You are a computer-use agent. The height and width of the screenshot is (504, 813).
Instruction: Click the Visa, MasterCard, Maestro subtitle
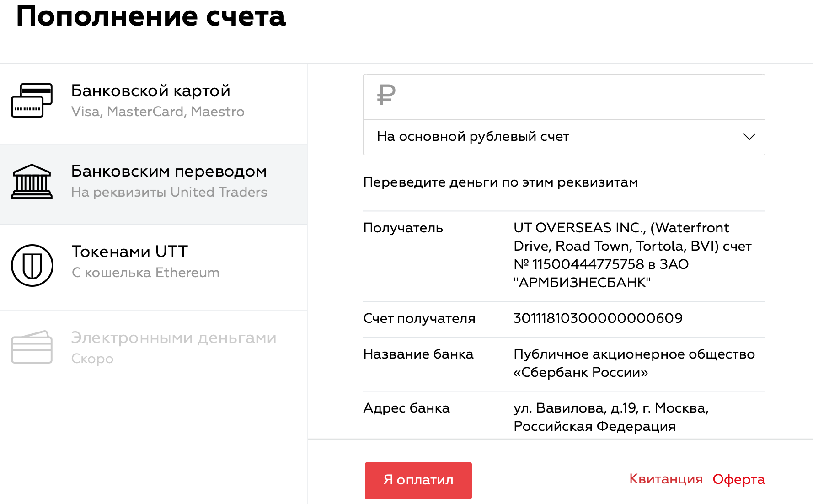[158, 112]
